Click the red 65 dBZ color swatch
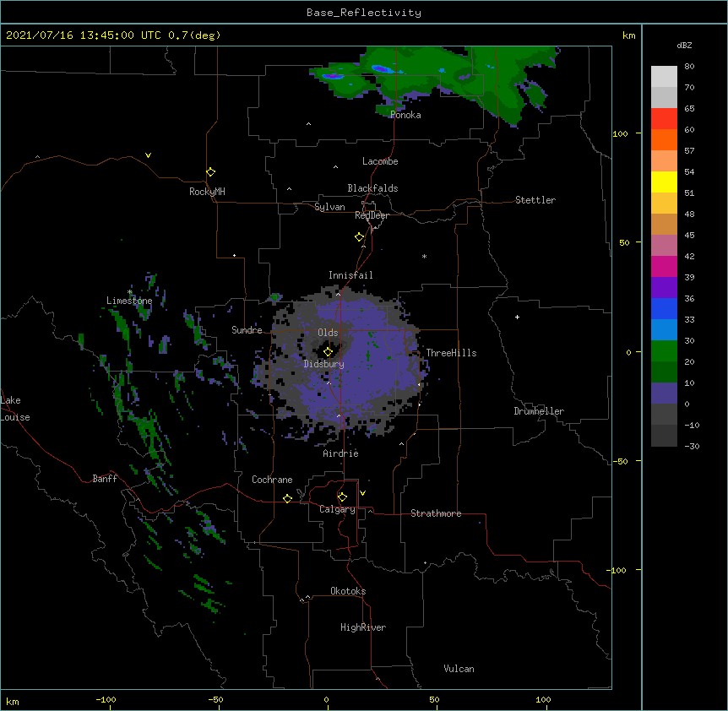The width and height of the screenshot is (728, 711). click(x=664, y=118)
